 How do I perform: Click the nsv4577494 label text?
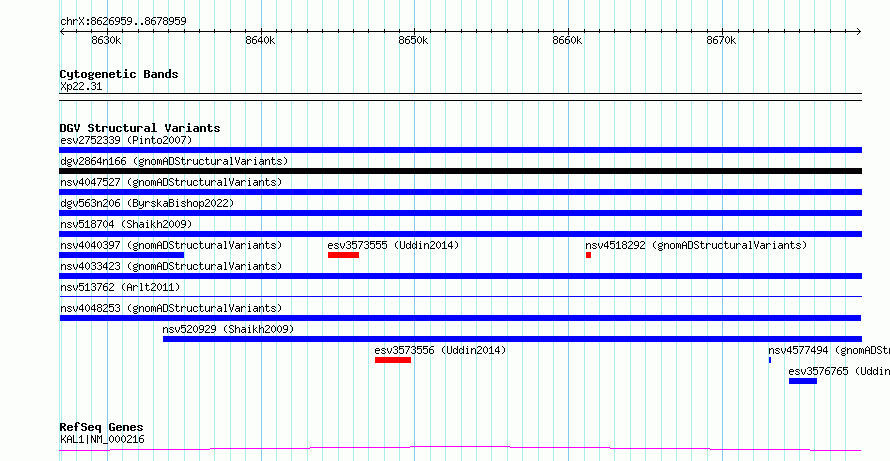829,350
